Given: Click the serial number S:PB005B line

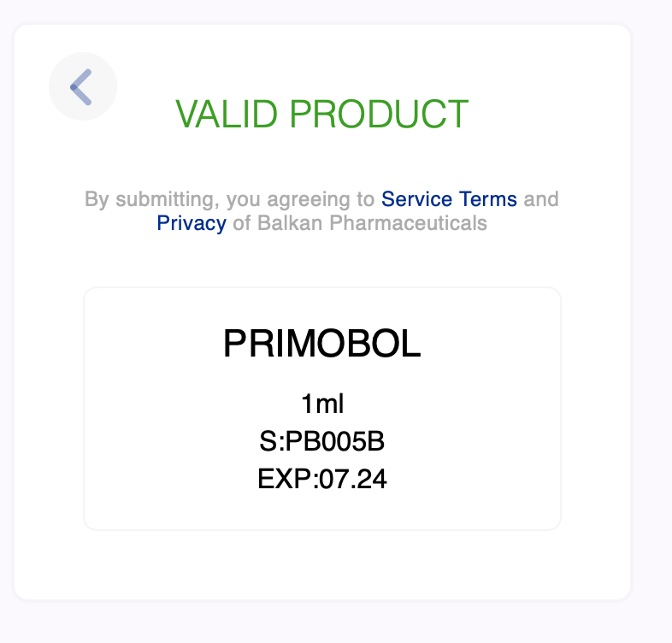Looking at the screenshot, I should click(321, 441).
